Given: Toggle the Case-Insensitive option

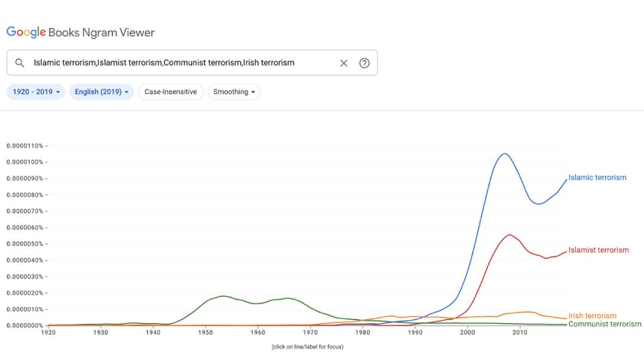Looking at the screenshot, I should tap(171, 91).
